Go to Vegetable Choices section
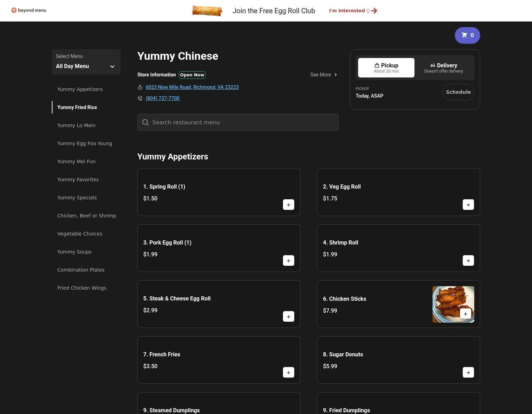The height and width of the screenshot is (414, 532). pos(80,234)
